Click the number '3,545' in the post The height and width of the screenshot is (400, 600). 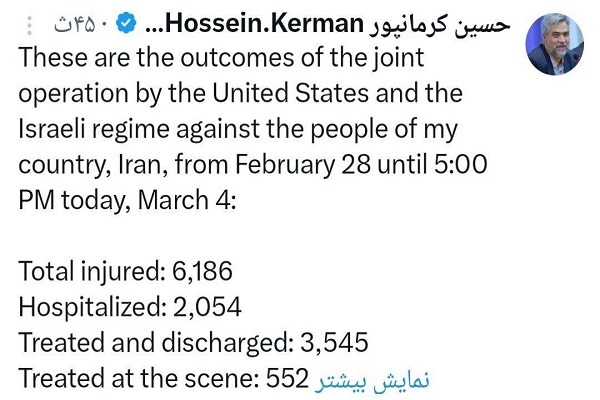coord(335,342)
